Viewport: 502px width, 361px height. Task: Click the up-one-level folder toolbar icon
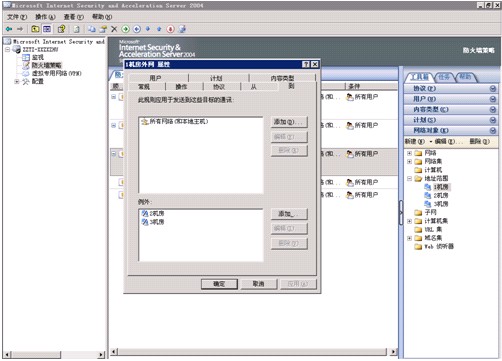tap(35, 29)
